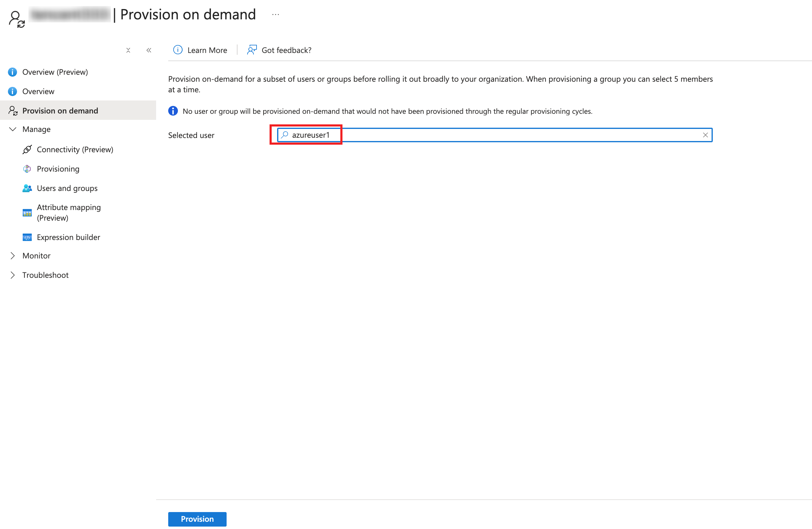Collapse the Manage section chevron
Image resolution: width=812 pixels, height=529 pixels.
tap(13, 129)
